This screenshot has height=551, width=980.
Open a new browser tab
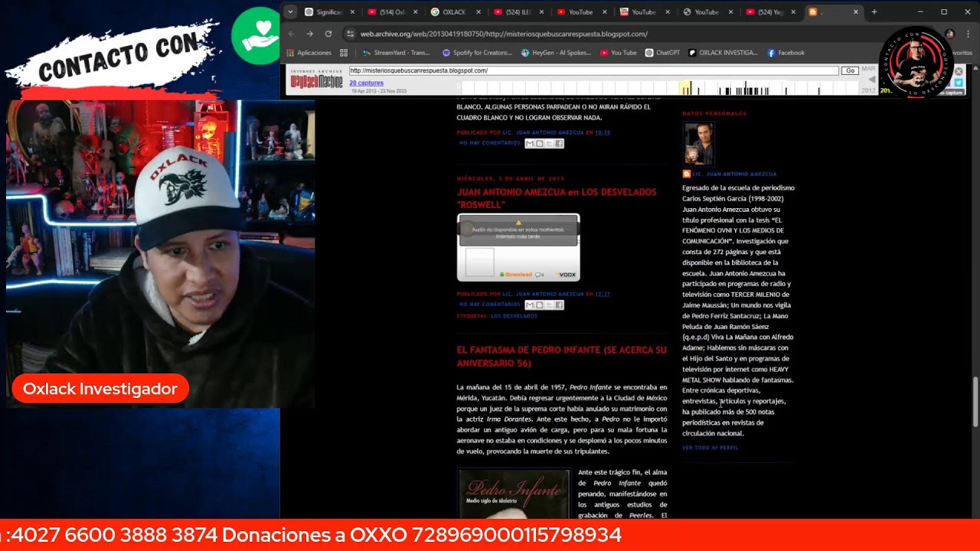tap(874, 12)
